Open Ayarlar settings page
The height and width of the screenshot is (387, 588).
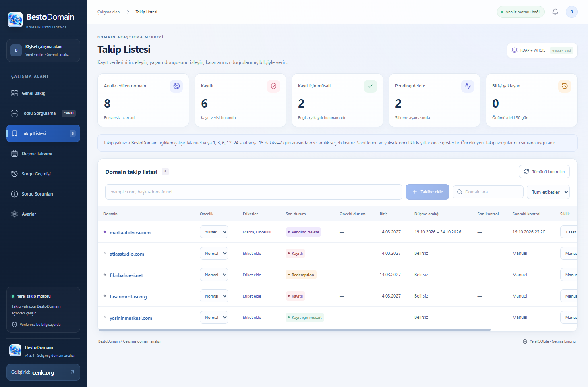coord(43,214)
